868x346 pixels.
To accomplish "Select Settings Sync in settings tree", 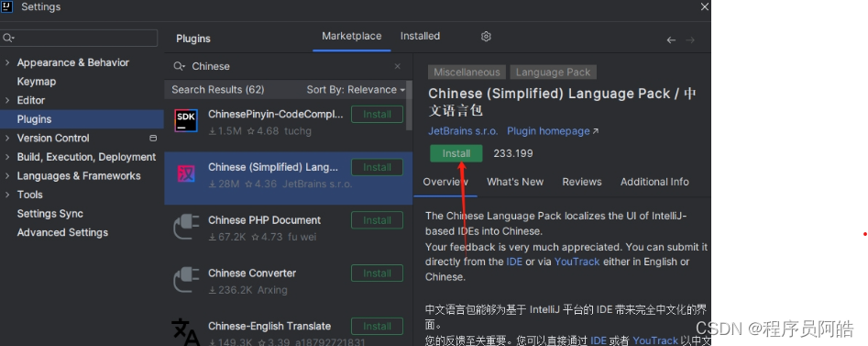I will pos(49,214).
